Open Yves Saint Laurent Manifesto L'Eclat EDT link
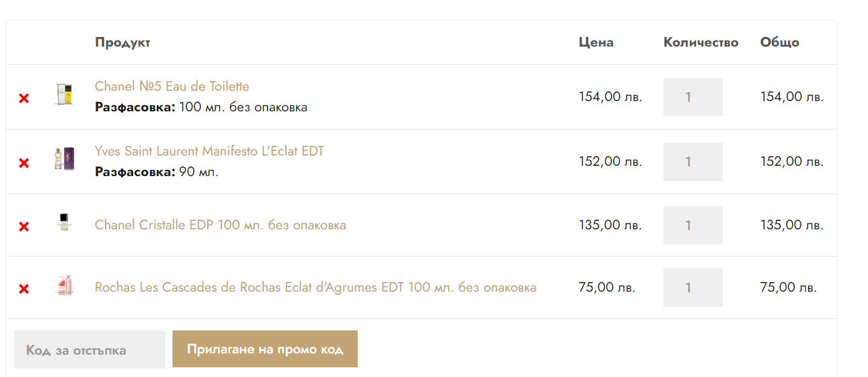This screenshot has height=377, width=868. 209,151
